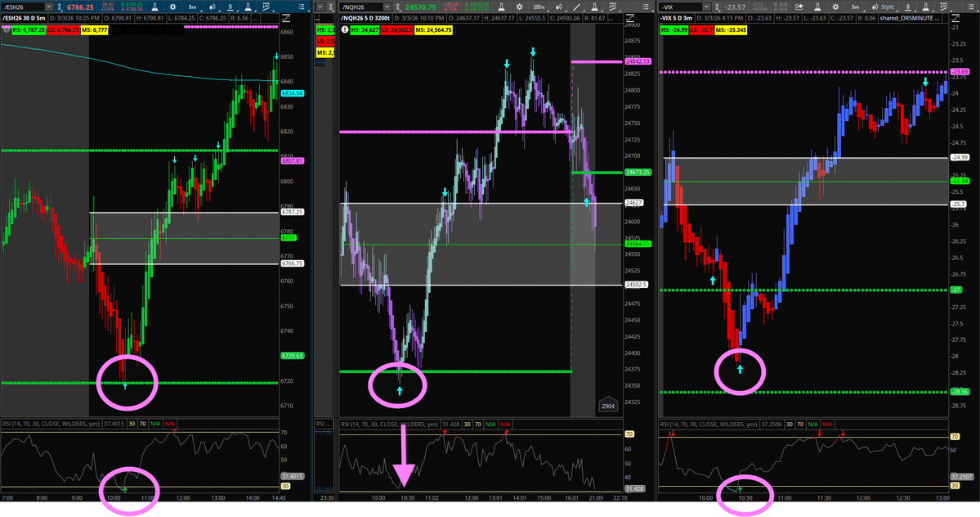Click the green H5: 24,627 label

pos(365,30)
